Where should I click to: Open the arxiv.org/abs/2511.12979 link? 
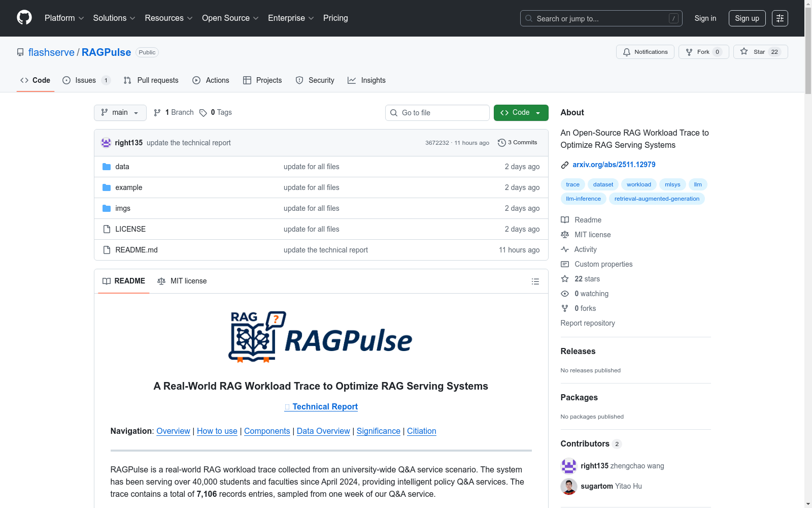pos(614,165)
